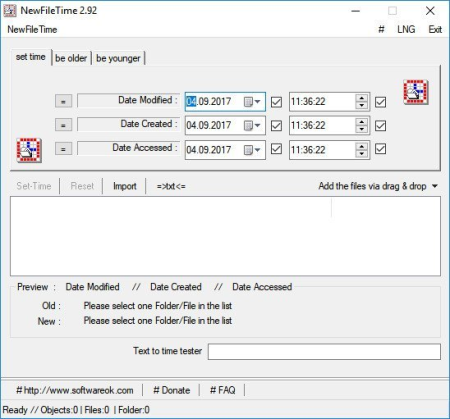Click the Text to time tester field
Screen dimensions: 450x419
tap(324, 352)
